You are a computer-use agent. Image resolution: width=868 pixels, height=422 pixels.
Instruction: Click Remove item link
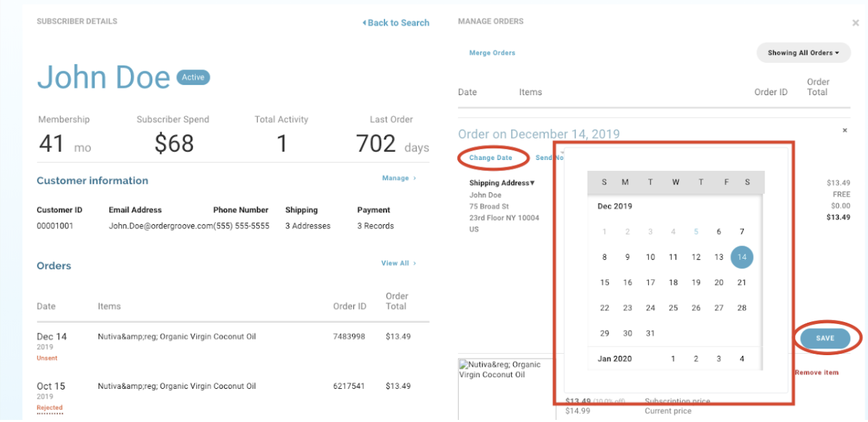(x=816, y=373)
